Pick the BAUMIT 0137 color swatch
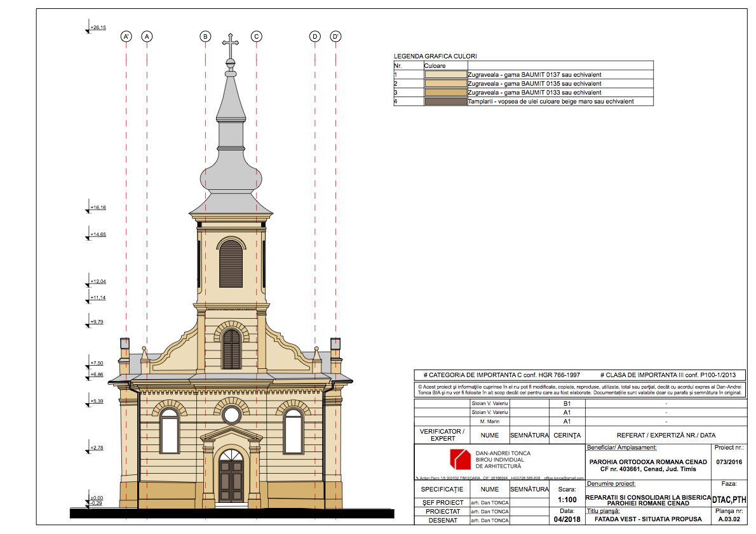Screen dimensions: 756x534 click(x=445, y=75)
